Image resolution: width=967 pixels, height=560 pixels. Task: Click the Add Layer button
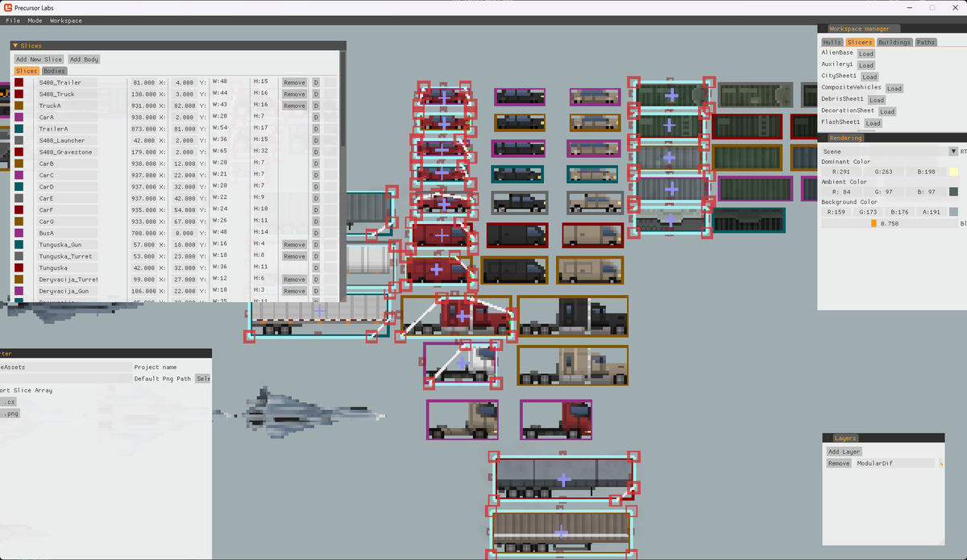(x=845, y=452)
